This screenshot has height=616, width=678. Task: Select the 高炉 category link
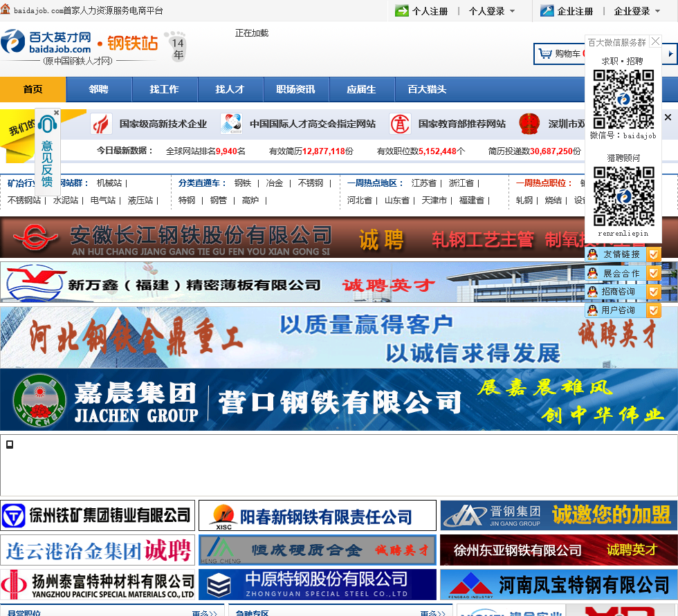pyautogui.click(x=250, y=200)
